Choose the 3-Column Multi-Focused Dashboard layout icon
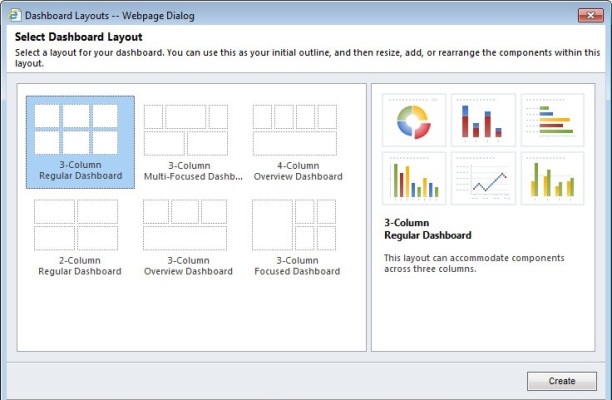This screenshot has height=400, width=612. point(186,130)
